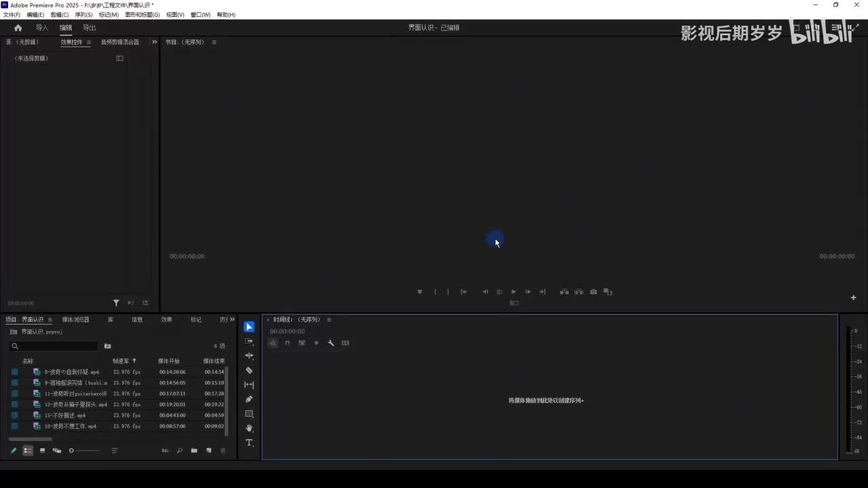868x488 pixels.
Task: Toggle timeline snapping magnet
Action: tap(288, 343)
